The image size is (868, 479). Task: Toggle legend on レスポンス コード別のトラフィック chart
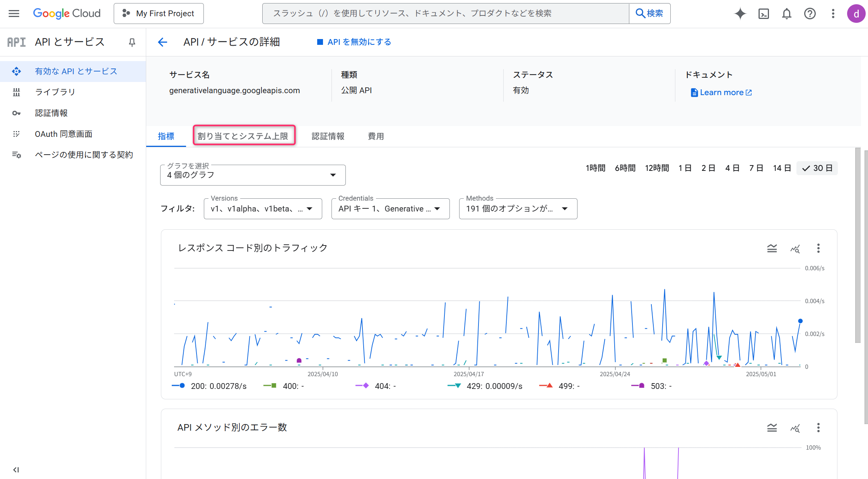click(x=772, y=248)
